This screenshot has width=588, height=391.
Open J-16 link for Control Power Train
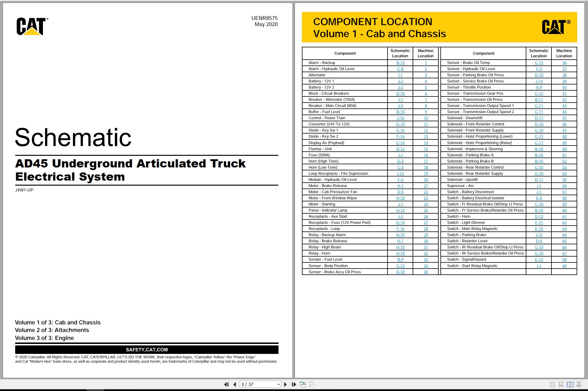(x=400, y=118)
